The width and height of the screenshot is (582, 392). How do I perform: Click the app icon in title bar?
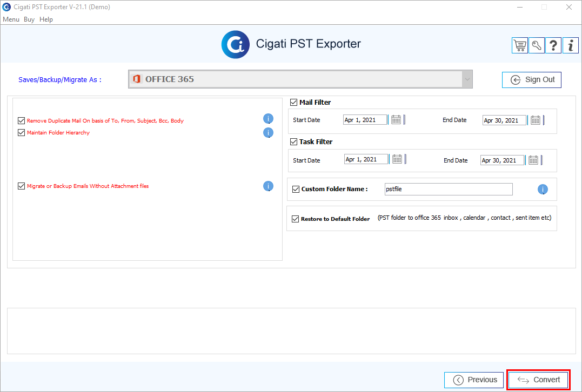tap(6, 6)
